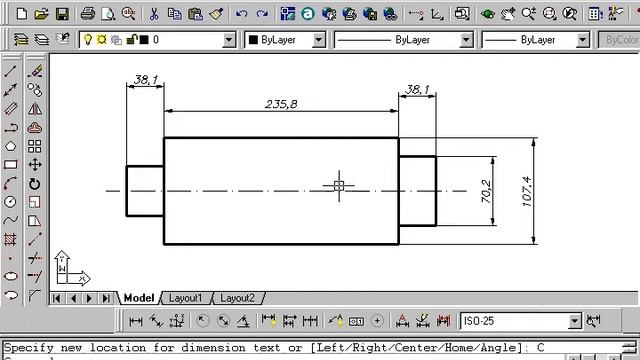Select the Ellipse draw tool
Screen dimensions: 640x360
(10, 276)
